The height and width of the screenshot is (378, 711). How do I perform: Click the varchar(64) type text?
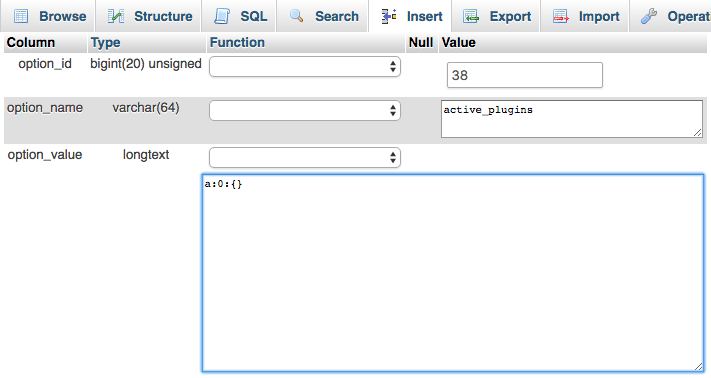pos(146,108)
